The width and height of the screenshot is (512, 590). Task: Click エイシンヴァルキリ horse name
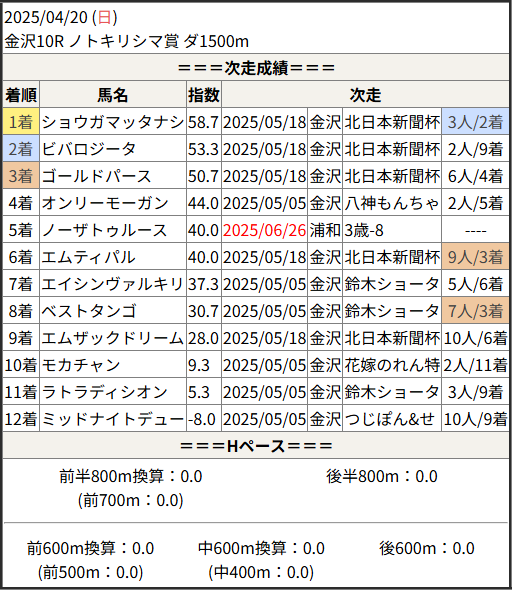(112, 284)
